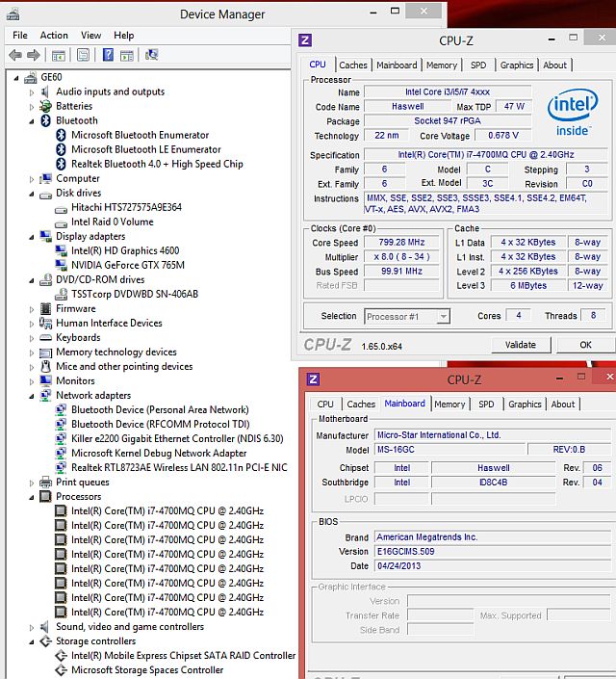Click the Specification field showing i7-4700MQ
Image resolution: width=616 pixels, height=679 pixels.
tap(486, 155)
